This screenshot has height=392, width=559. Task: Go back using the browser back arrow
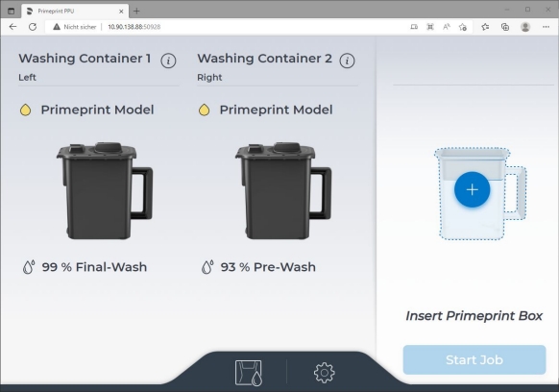tap(12, 27)
